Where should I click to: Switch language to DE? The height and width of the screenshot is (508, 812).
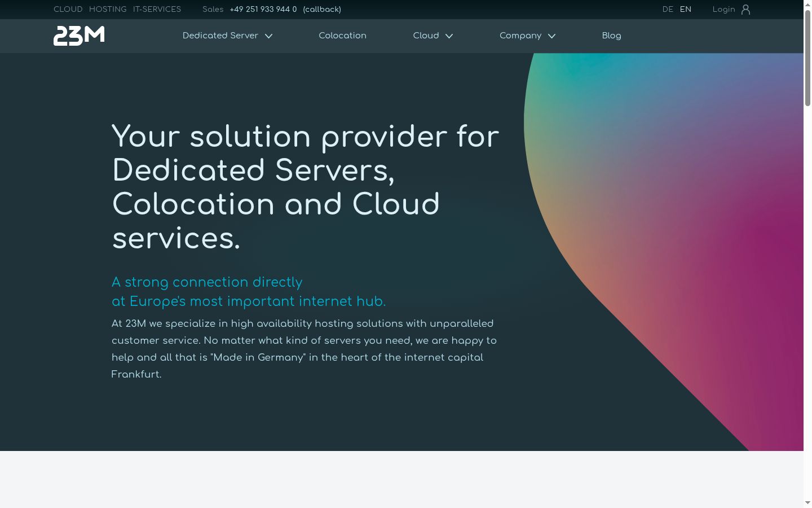(x=668, y=10)
